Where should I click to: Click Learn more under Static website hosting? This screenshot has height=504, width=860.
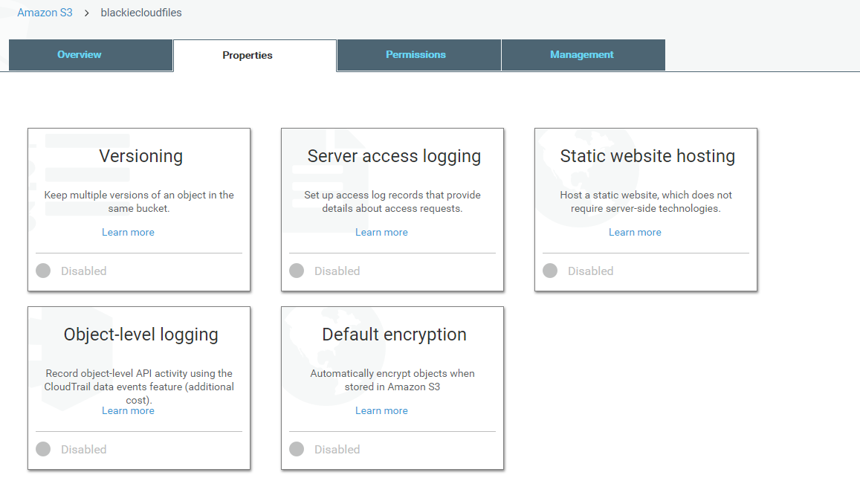[635, 233]
